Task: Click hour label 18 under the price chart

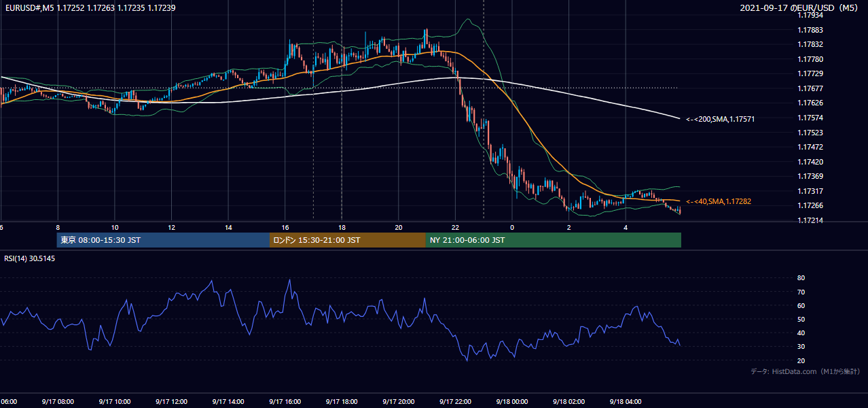Action: coord(342,227)
